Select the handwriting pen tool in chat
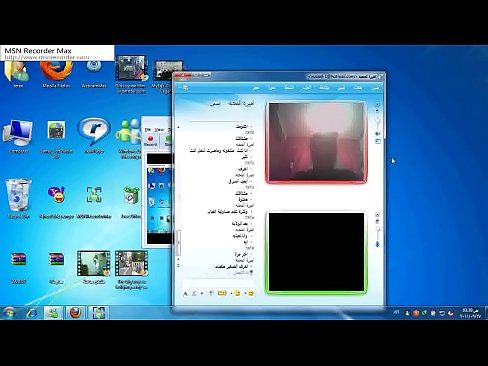Image resolution: width=488 pixels, height=366 pixels. tap(194, 293)
